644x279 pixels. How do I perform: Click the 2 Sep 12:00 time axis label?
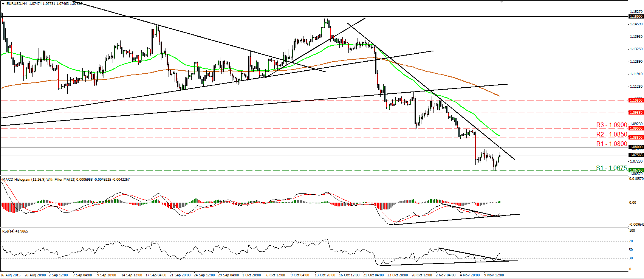(58, 275)
